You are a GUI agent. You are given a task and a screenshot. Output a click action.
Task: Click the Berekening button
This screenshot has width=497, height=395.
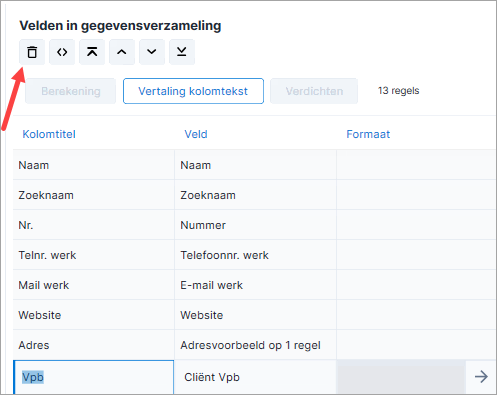click(71, 91)
